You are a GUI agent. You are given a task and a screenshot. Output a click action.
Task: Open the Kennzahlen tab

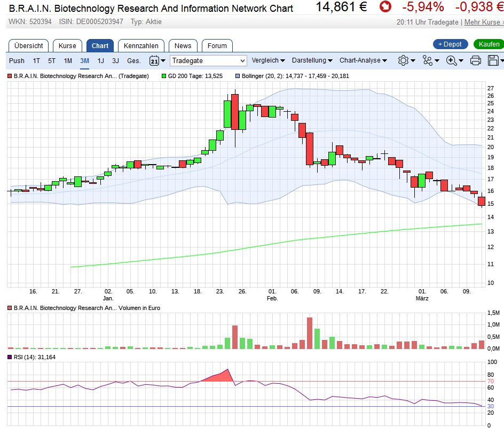click(x=141, y=45)
